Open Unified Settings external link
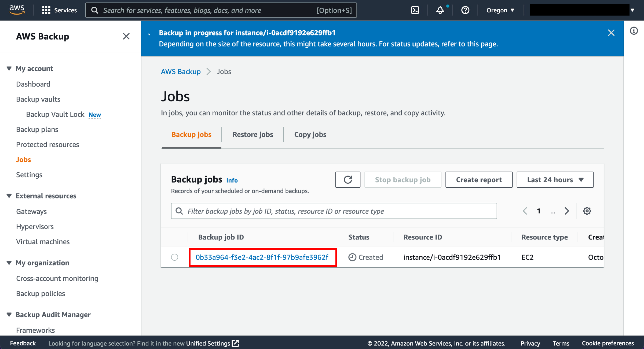 click(212, 343)
